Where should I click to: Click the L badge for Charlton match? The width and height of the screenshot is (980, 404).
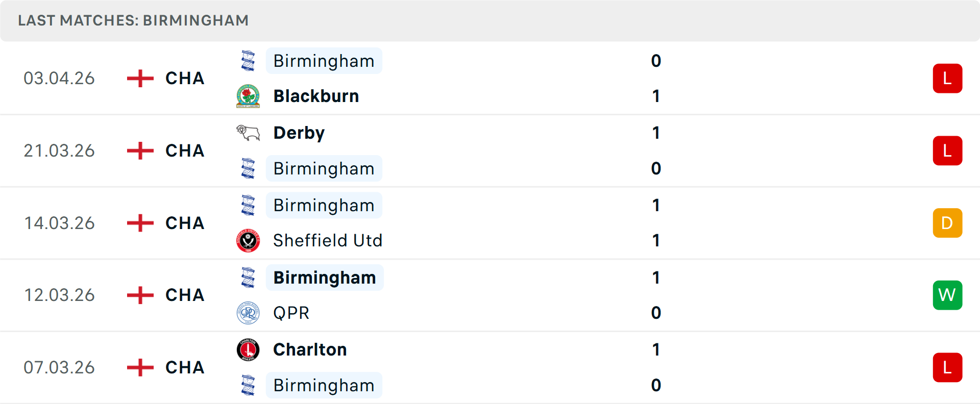coord(947,367)
